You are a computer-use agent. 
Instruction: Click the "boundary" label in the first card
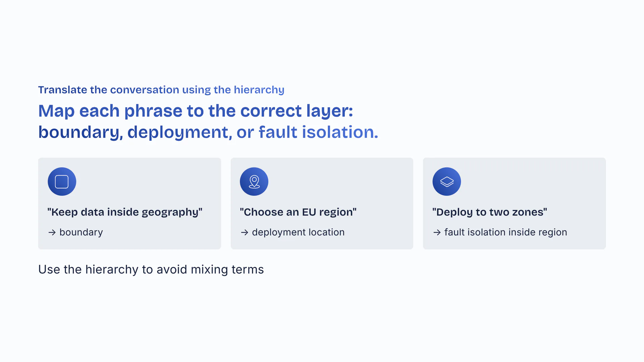point(81,232)
